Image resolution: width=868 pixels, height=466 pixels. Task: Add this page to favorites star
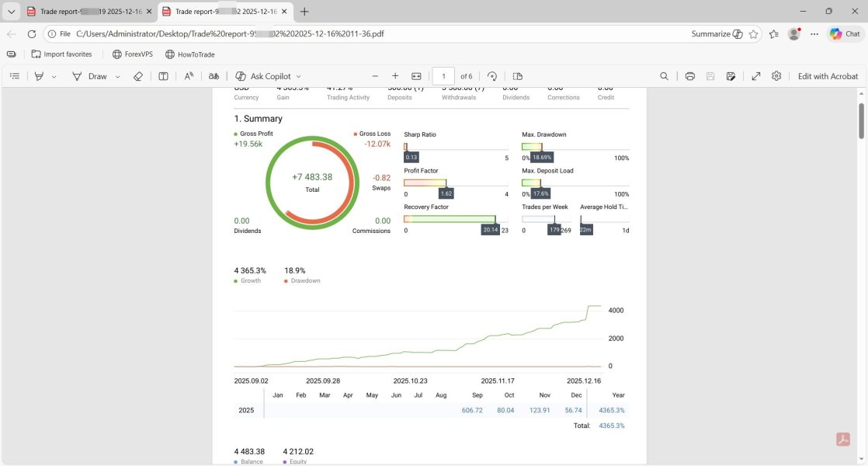753,34
